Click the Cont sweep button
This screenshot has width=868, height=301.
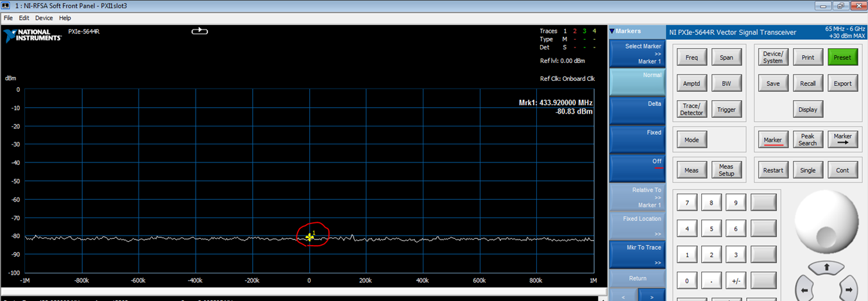842,170
